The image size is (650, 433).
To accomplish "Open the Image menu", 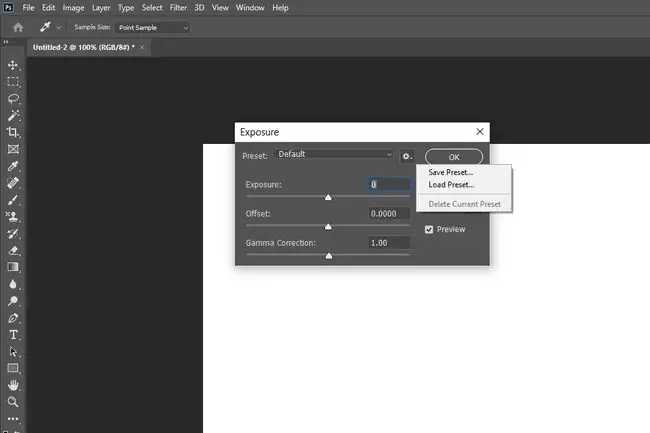I will (x=73, y=7).
